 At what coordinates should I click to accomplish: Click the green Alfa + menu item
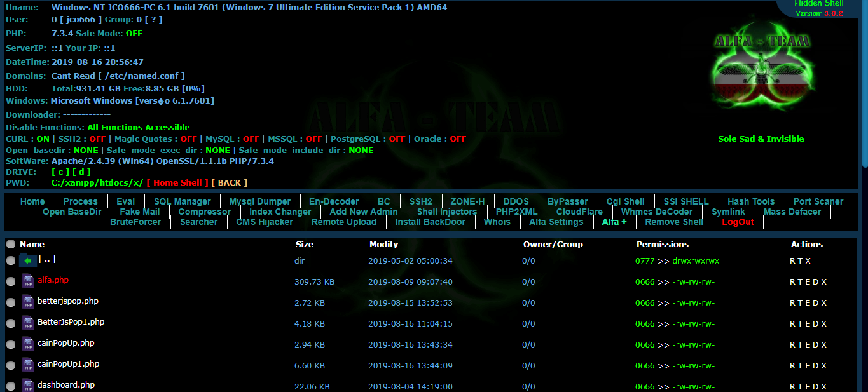point(614,222)
